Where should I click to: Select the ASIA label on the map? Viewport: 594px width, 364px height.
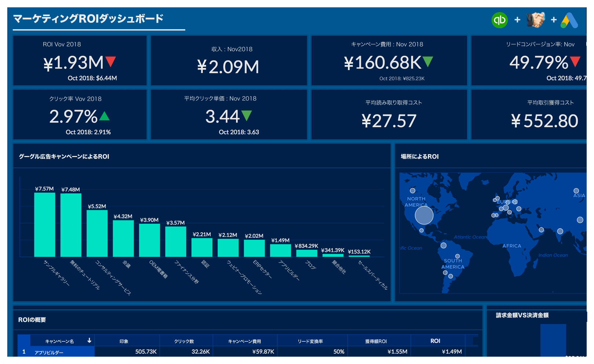[x=579, y=196]
